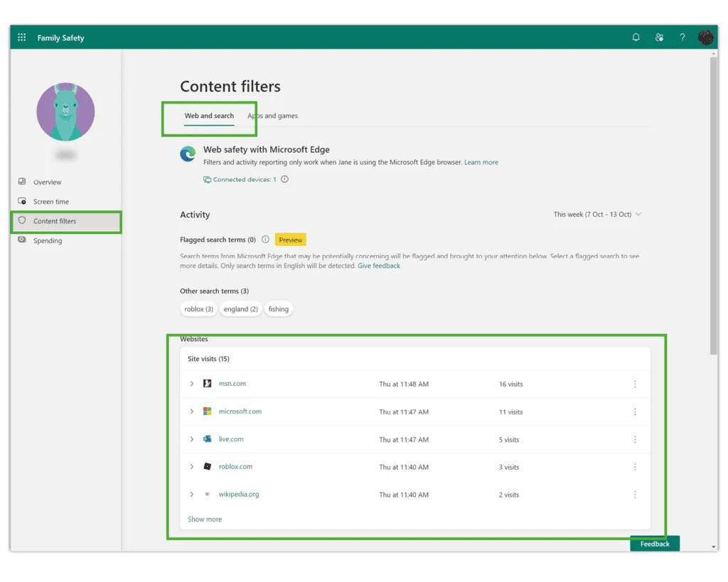Open the notifications bell icon

(x=636, y=37)
